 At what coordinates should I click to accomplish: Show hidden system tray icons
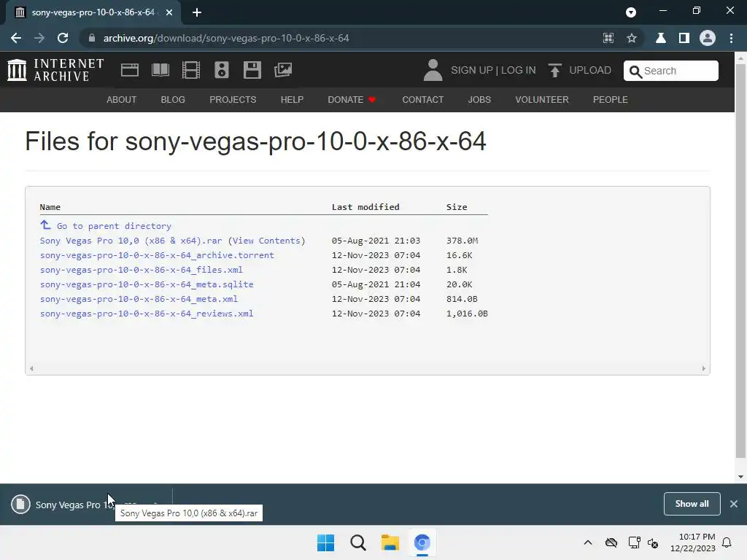[588, 542]
